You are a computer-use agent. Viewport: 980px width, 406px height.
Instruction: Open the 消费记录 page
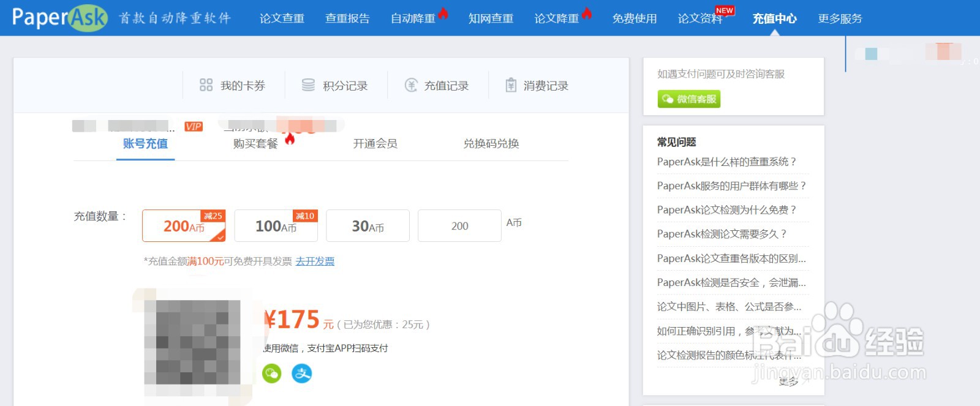546,86
